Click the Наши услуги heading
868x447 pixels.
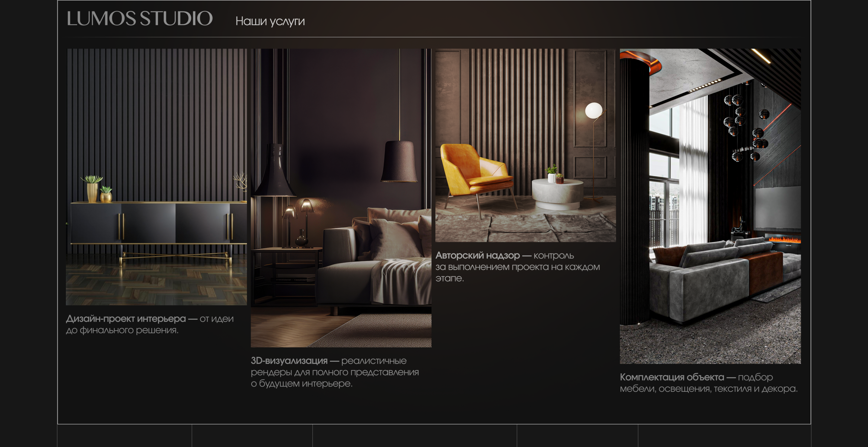(270, 21)
